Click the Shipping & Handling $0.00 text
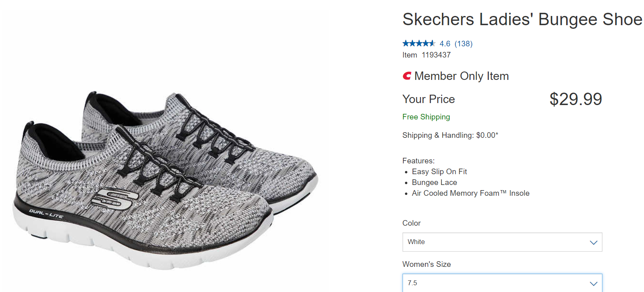 (450, 135)
